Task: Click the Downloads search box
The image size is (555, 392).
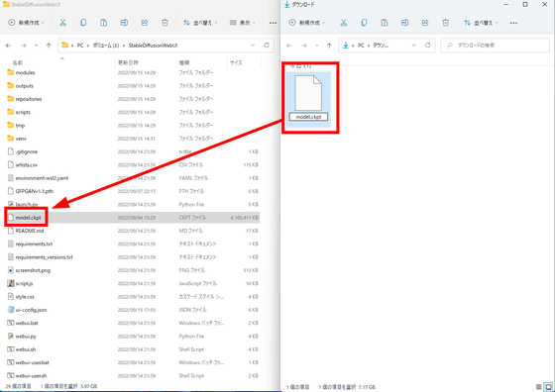Action: [495, 46]
